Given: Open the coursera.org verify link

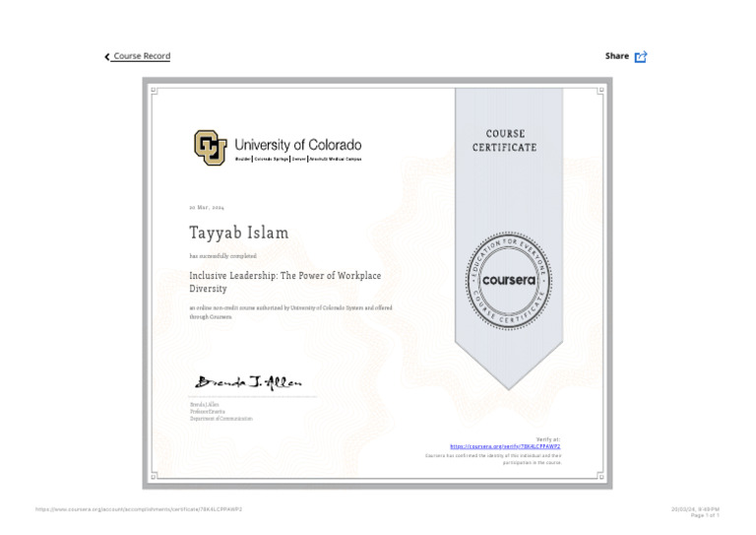Looking at the screenshot, I should (x=505, y=446).
